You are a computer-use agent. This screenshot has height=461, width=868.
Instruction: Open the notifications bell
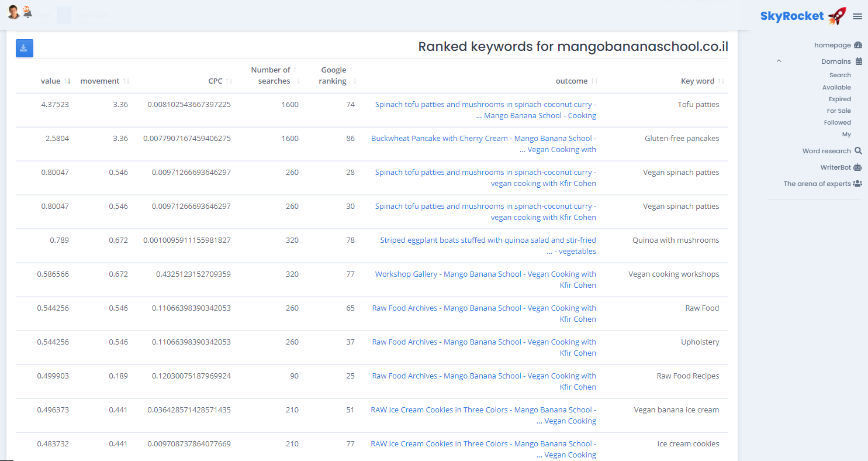coord(27,12)
